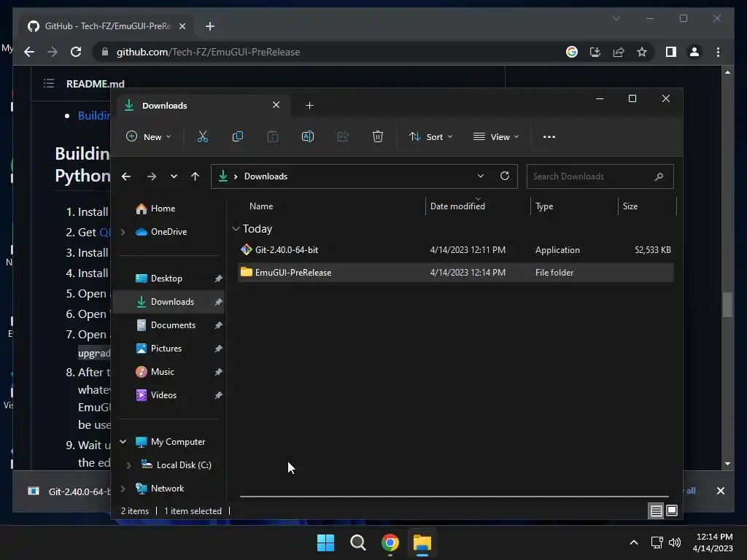The width and height of the screenshot is (747, 560).
Task: Open Windows taskbar Search
Action: coord(357,542)
